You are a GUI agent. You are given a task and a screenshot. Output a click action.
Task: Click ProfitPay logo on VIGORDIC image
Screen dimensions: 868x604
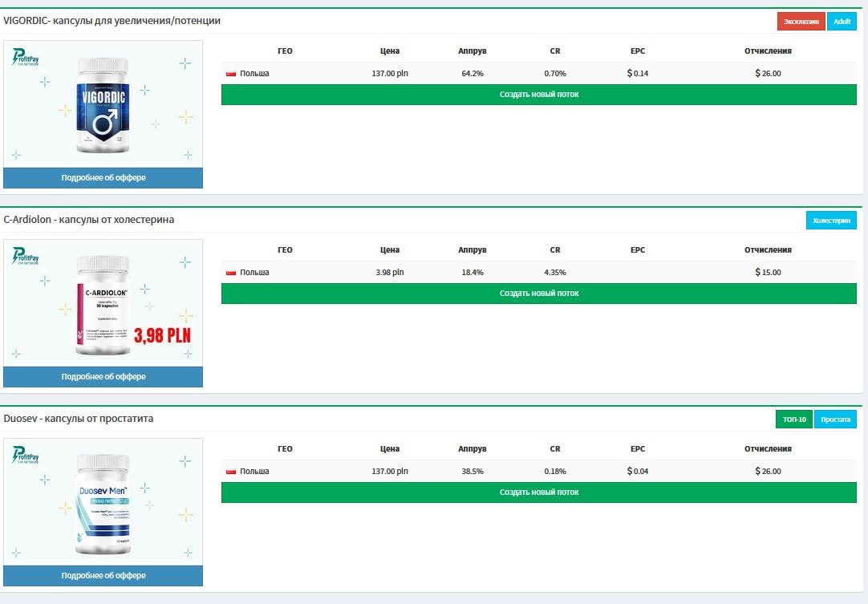26,57
